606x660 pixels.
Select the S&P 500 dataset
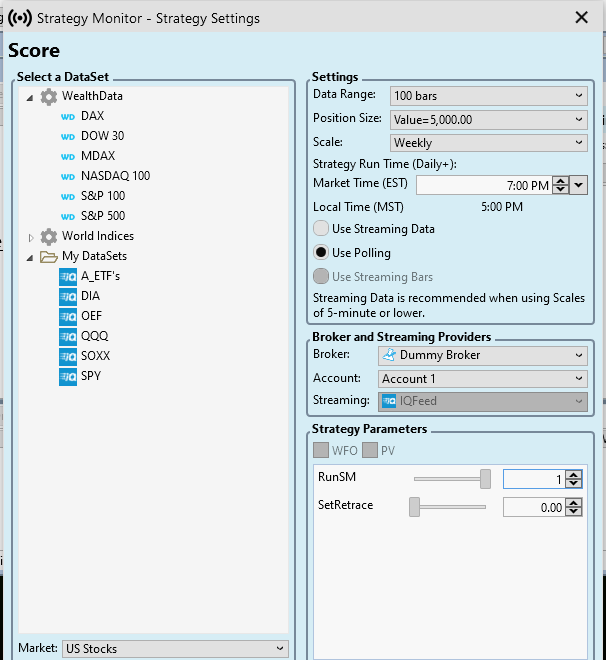point(103,216)
